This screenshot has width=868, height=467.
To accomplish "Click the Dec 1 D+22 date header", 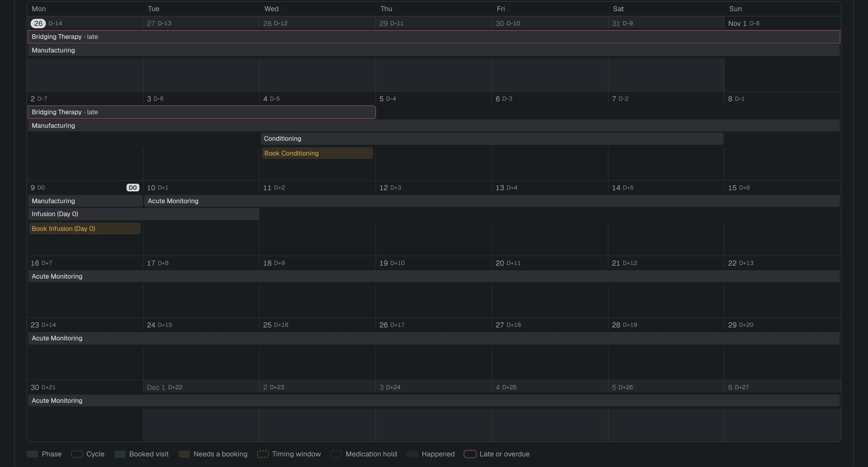I will point(164,387).
